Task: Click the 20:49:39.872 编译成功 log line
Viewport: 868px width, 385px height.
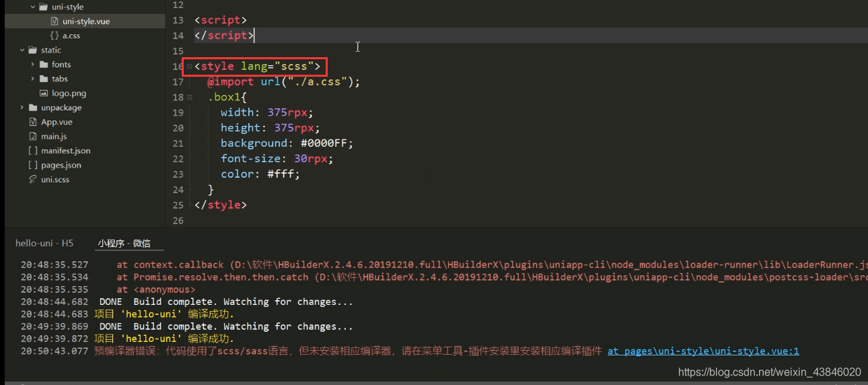Action: click(127, 339)
